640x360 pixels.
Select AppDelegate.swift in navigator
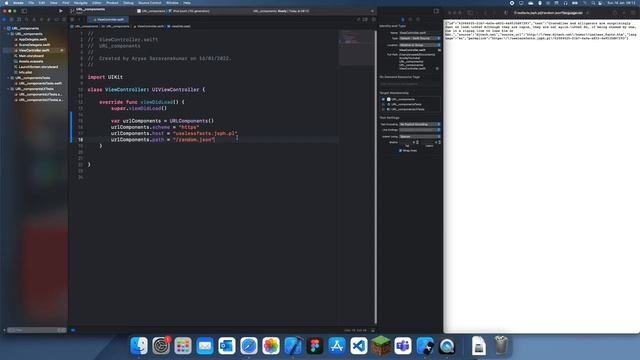coord(33,40)
